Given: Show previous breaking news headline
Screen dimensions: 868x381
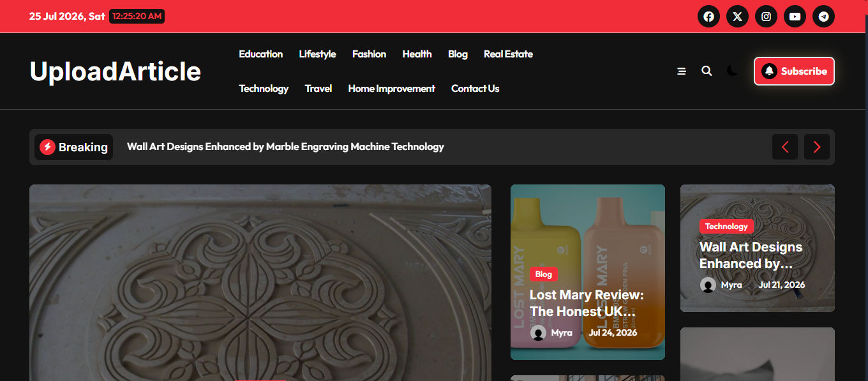Looking at the screenshot, I should pyautogui.click(x=785, y=147).
